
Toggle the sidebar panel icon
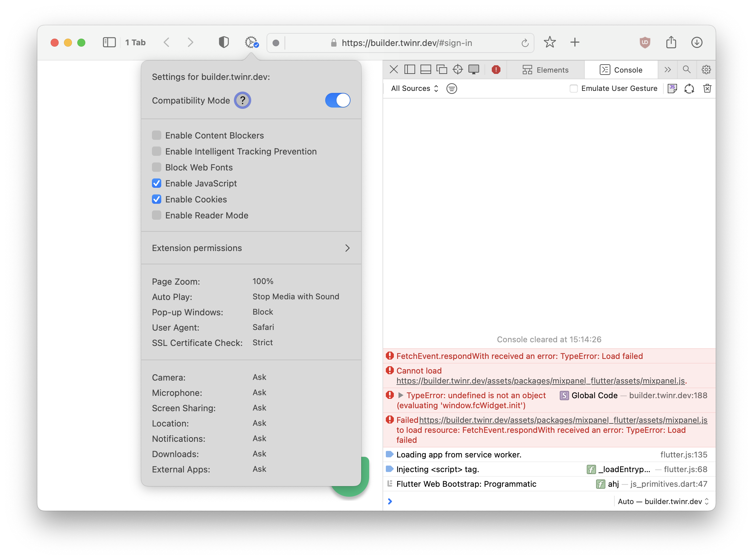point(109,43)
